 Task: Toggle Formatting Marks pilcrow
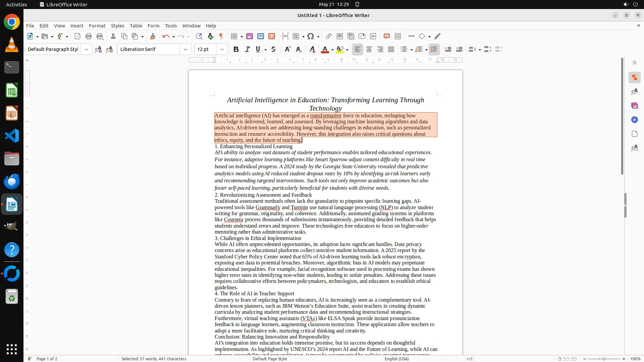click(221, 36)
